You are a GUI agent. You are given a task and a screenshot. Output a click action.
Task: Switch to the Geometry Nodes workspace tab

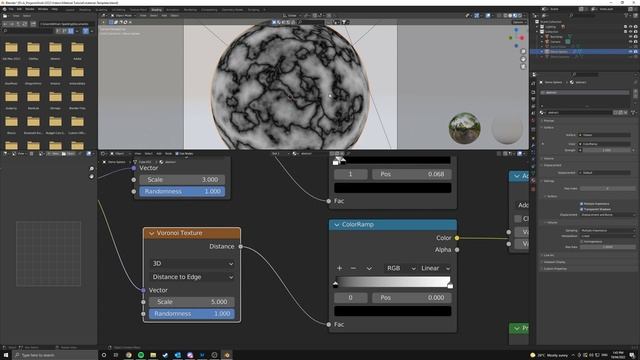(232, 9)
